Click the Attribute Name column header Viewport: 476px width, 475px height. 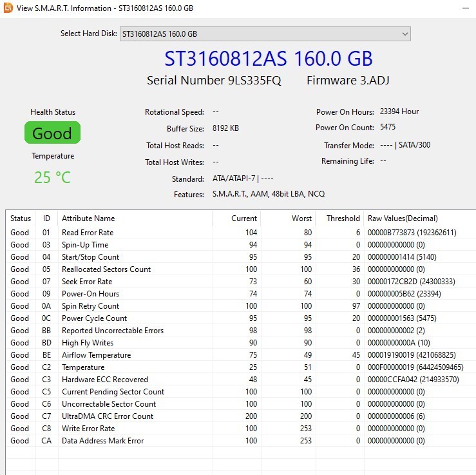[x=135, y=218]
